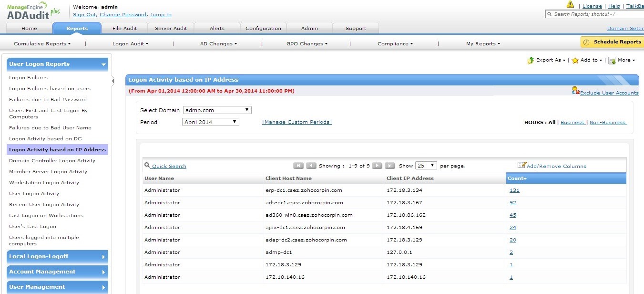Open the GPO Changes menu
Viewport: 644px width, 294px height.
[x=306, y=43]
